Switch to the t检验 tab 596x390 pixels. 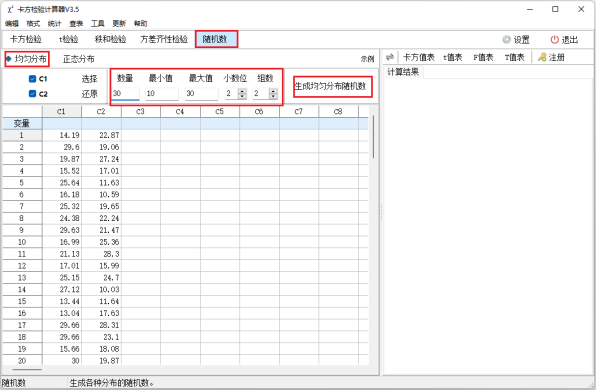point(68,39)
